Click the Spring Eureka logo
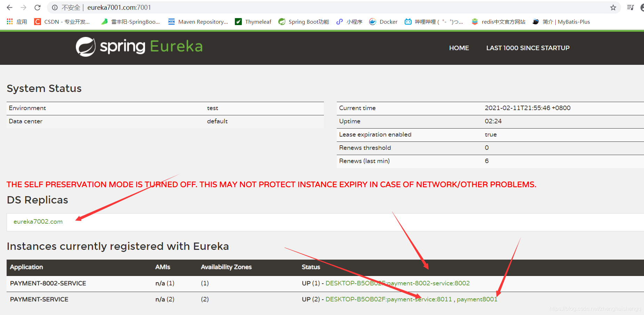 139,46
